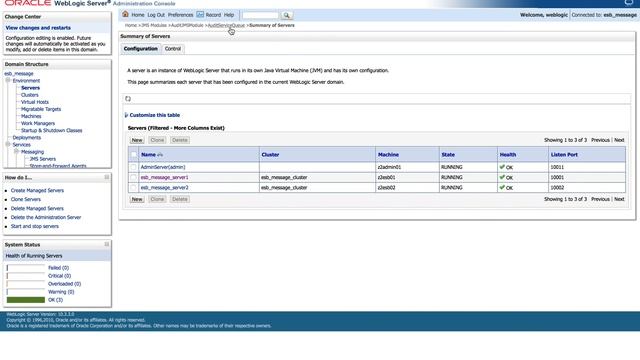This screenshot has width=640, height=360.
Task: Open Preferences
Action: click(x=180, y=15)
